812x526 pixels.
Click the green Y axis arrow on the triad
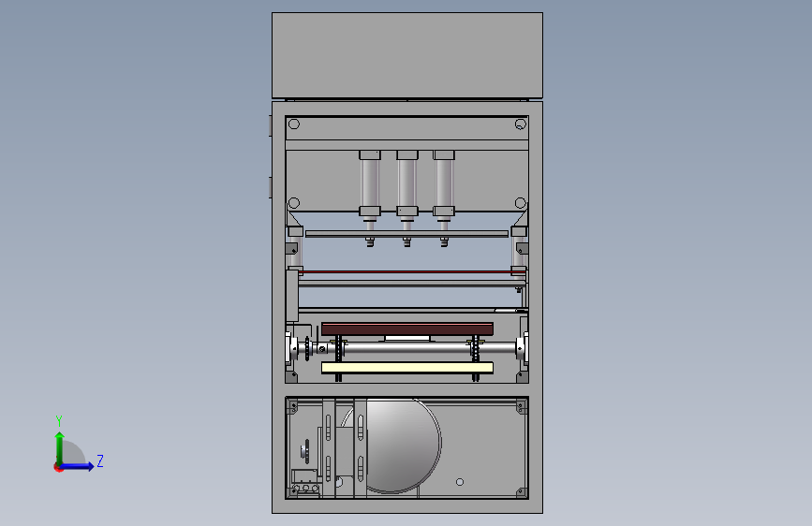pyautogui.click(x=60, y=447)
